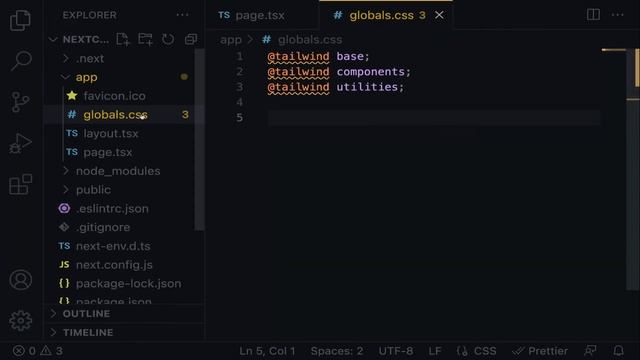Open the Explorer view in activity bar
The image size is (640, 360).
[x=20, y=20]
